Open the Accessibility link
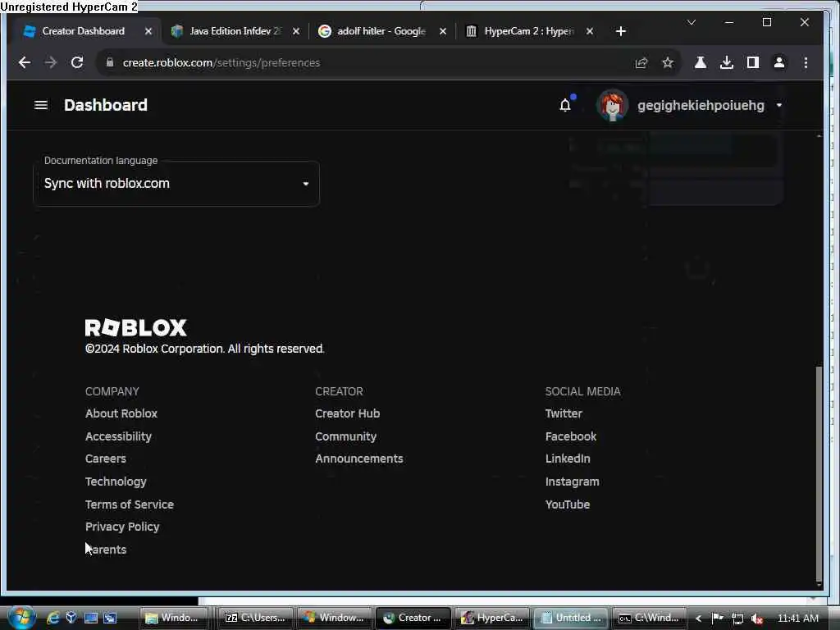 (x=118, y=436)
